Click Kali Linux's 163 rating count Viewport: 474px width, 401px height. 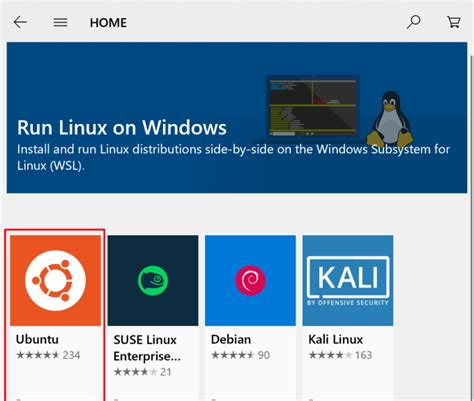(363, 355)
